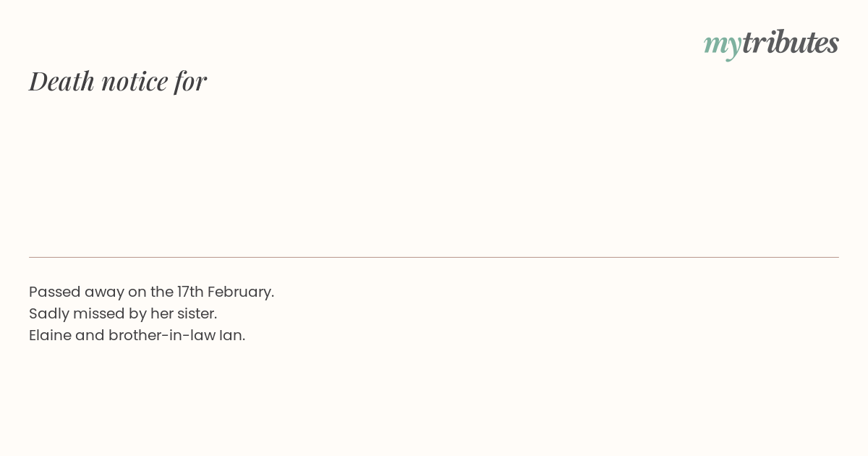Select the "Death notice for" heading

click(x=118, y=81)
